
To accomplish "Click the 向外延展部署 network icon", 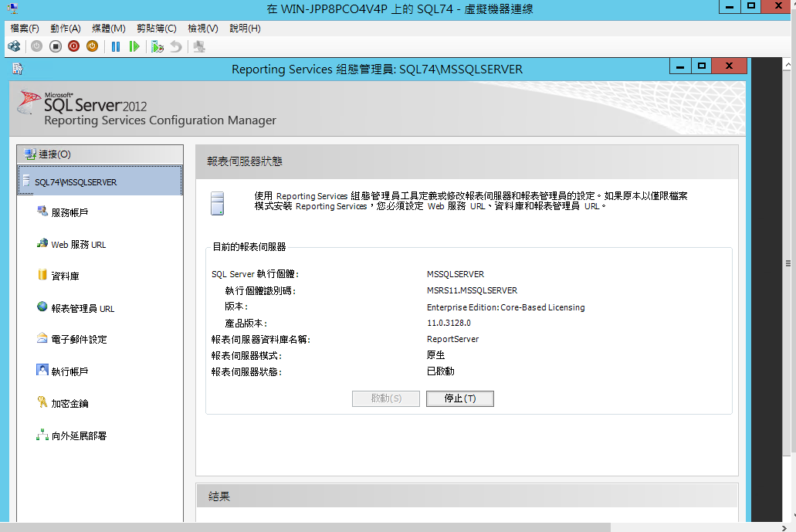I will point(42,435).
